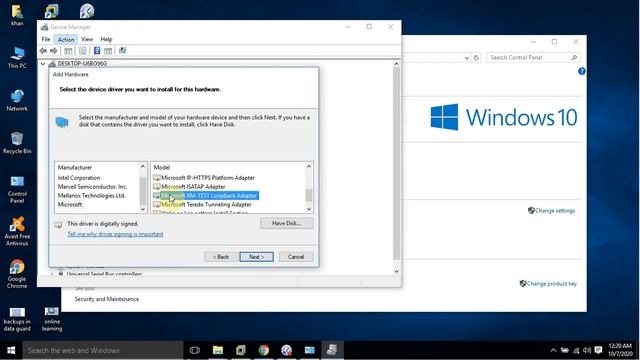Image resolution: width=640 pixels, height=360 pixels.
Task: Select Intel Corporation manufacturer
Action: coord(79,178)
